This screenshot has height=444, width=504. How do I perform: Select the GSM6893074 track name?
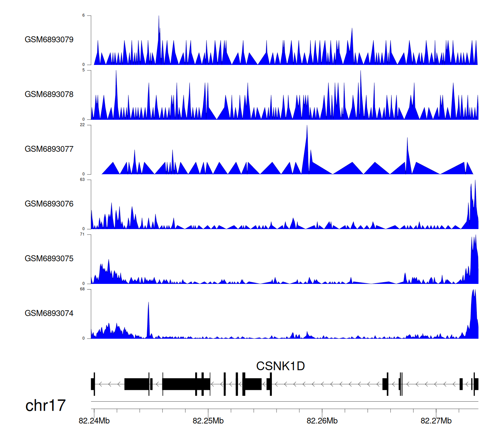(x=49, y=313)
